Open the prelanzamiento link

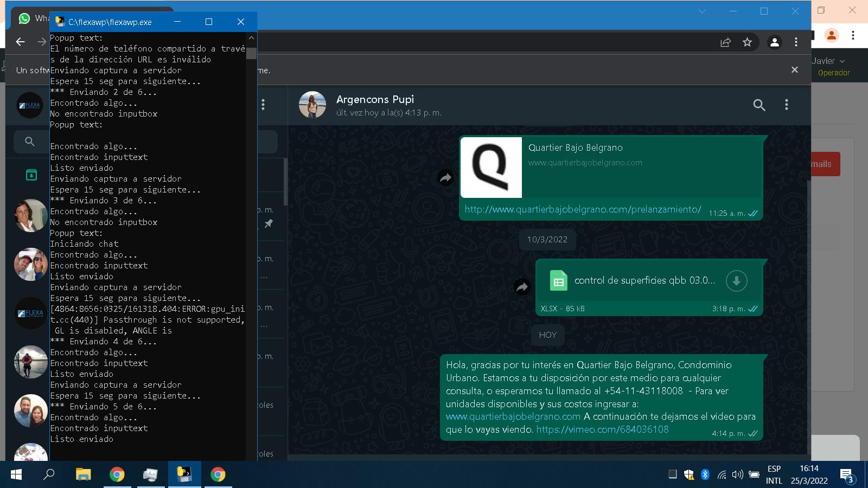pos(583,209)
